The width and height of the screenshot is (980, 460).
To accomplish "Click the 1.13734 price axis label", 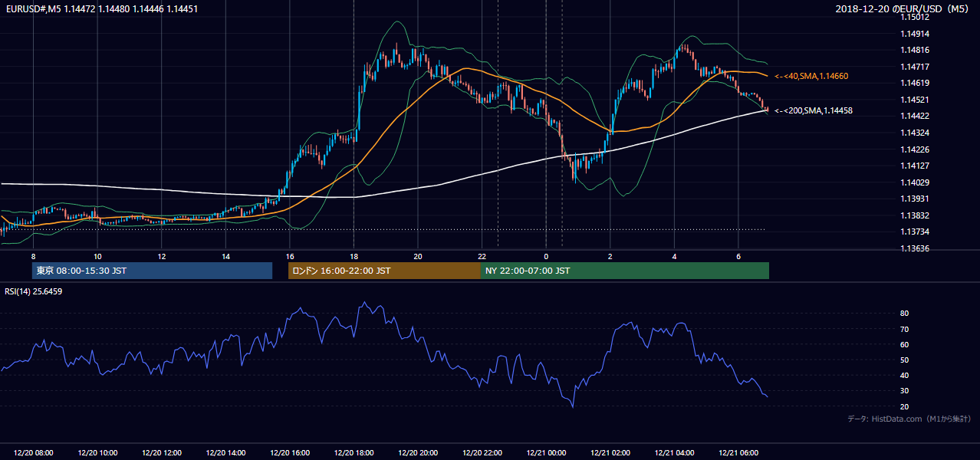I will [x=915, y=232].
